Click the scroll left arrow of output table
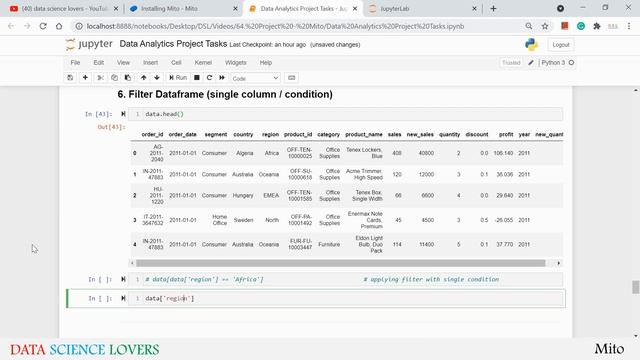 pos(132,263)
